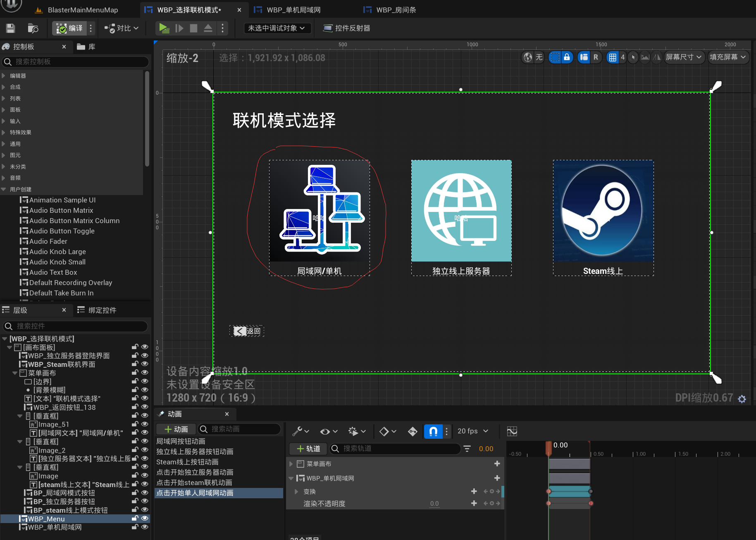Screen dimensions: 756x540
Task: Open the curve editor icon
Action: tap(512, 431)
